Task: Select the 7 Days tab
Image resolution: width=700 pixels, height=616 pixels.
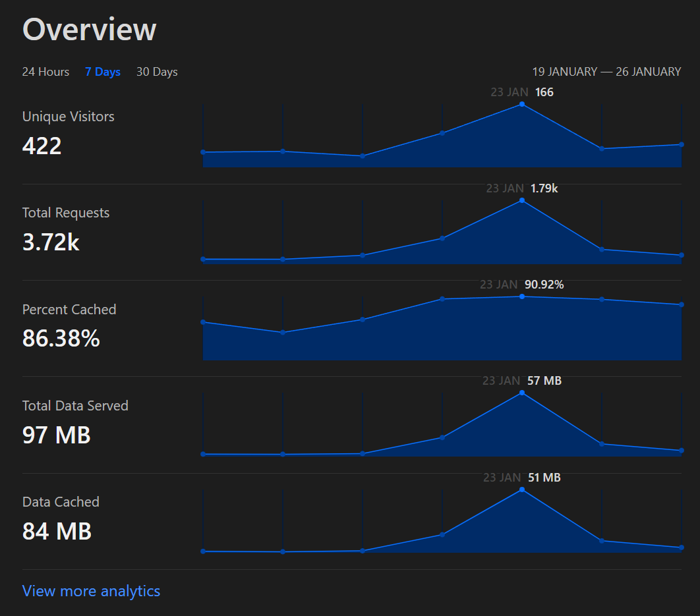Action: [103, 72]
